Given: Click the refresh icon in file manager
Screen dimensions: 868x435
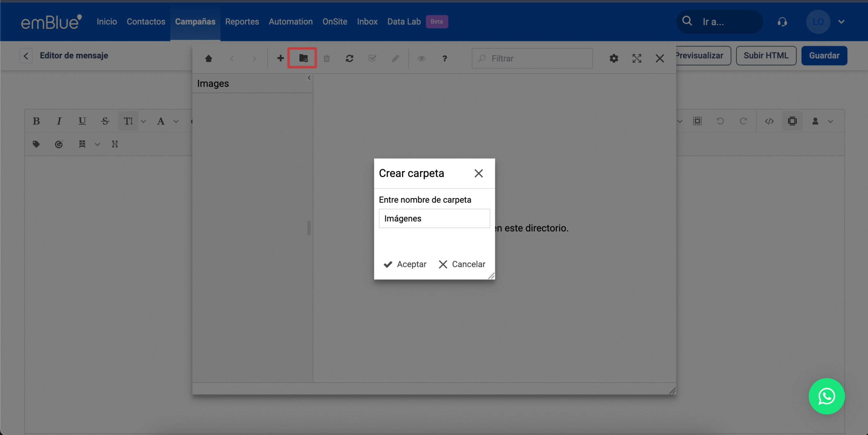Looking at the screenshot, I should click(x=349, y=58).
